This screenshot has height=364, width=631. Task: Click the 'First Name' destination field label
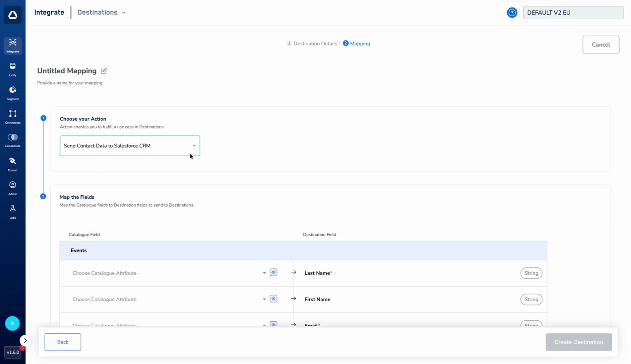tap(317, 299)
